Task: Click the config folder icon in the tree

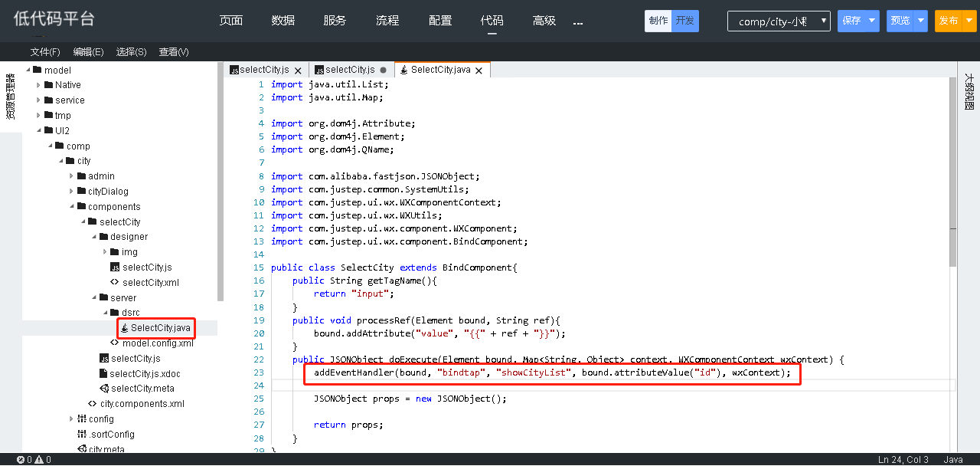Action: tap(81, 419)
